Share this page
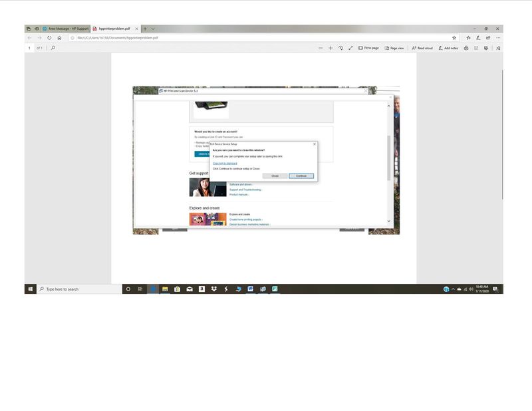The height and width of the screenshot is (411, 532). tap(488, 38)
